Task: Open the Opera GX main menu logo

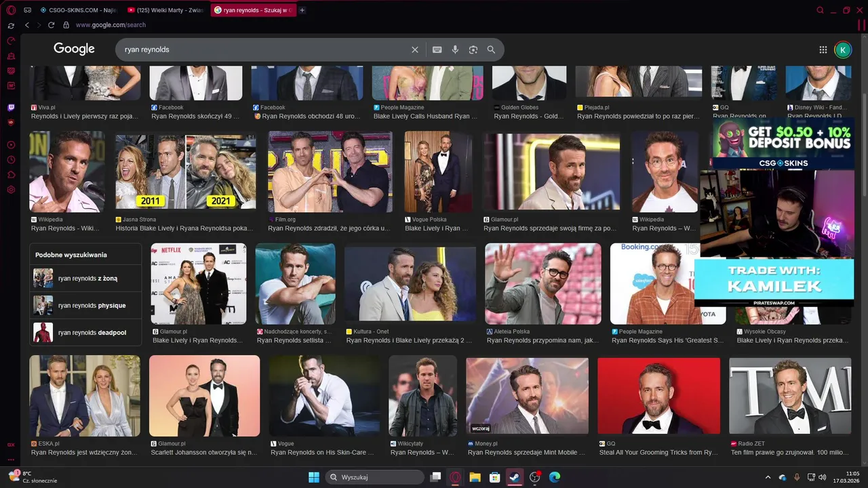Action: [11, 10]
